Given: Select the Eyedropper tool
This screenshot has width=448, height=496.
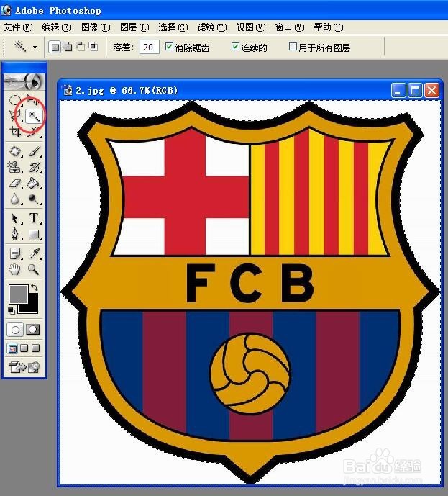Looking at the screenshot, I should tap(34, 253).
